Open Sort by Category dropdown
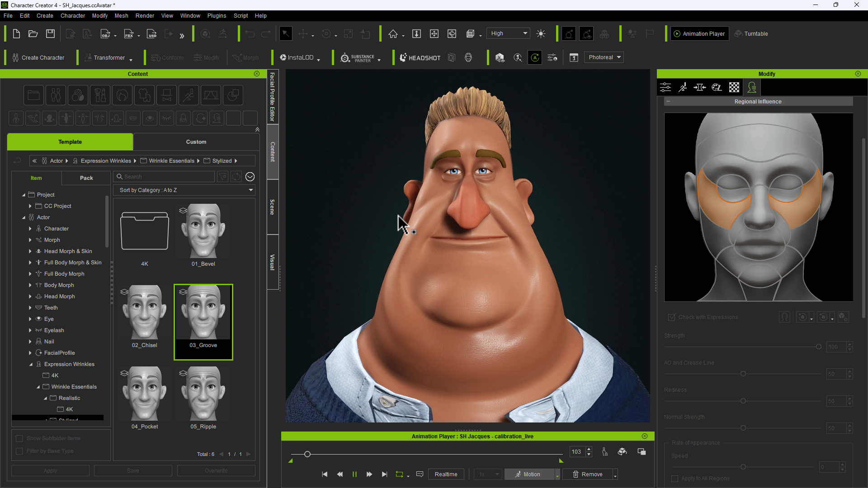868x488 pixels. click(184, 190)
